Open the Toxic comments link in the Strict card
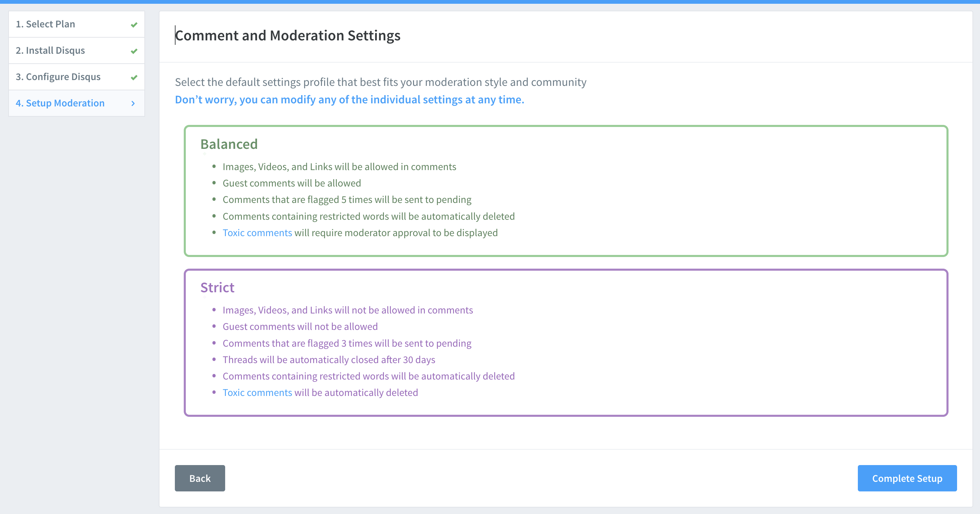The width and height of the screenshot is (980, 514). [x=257, y=393]
